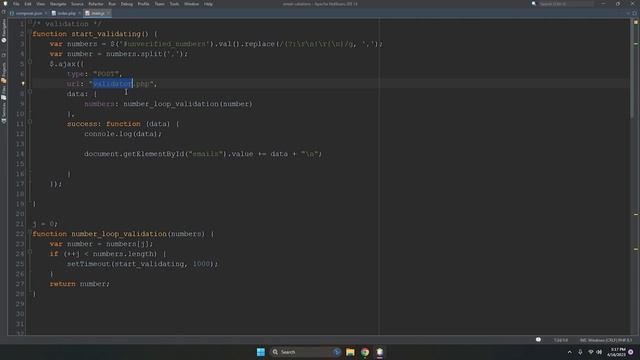Click the lightbulb hint icon on line 7
The image size is (640, 360).
23,84
